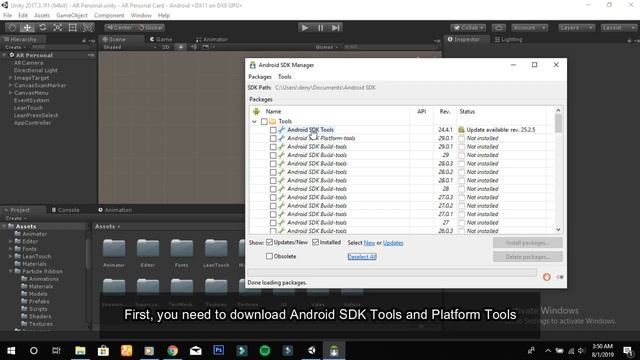
Task: Check the Tools folder checkbox
Action: click(264, 121)
